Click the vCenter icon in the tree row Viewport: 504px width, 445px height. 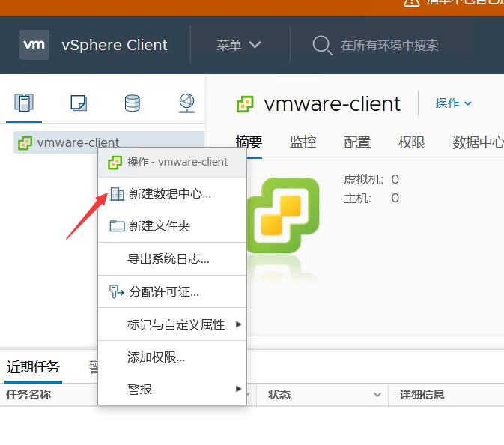tap(25, 143)
